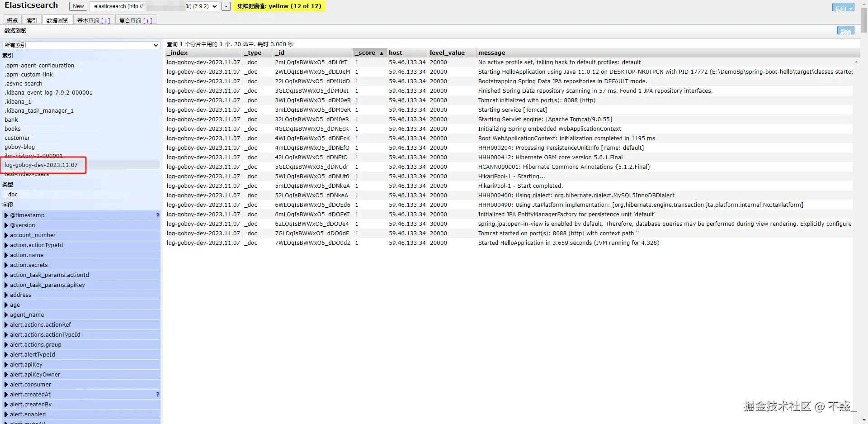868x424 pixels.
Task: Open the 所有索引 index dropdown
Action: coord(81,45)
